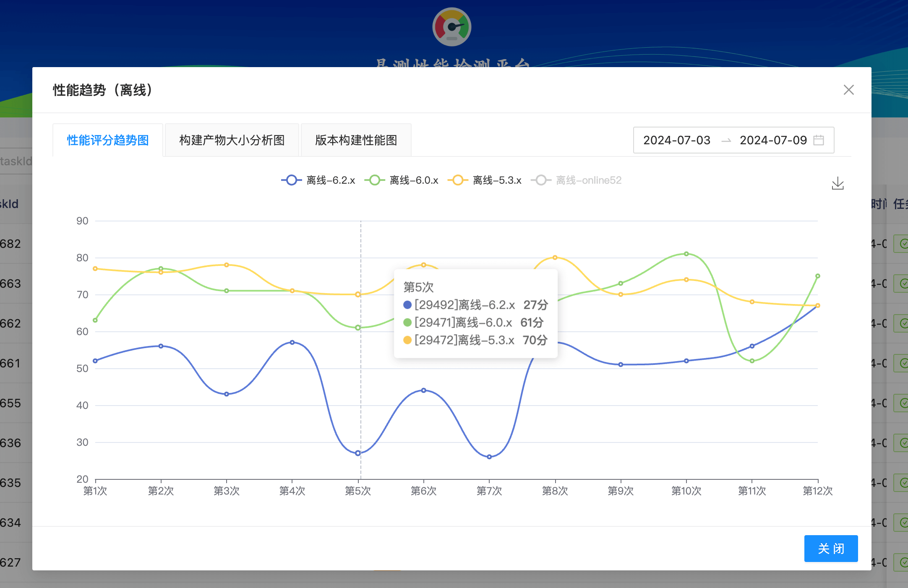Download the chart as image
This screenshot has height=588, width=908.
pyautogui.click(x=838, y=183)
